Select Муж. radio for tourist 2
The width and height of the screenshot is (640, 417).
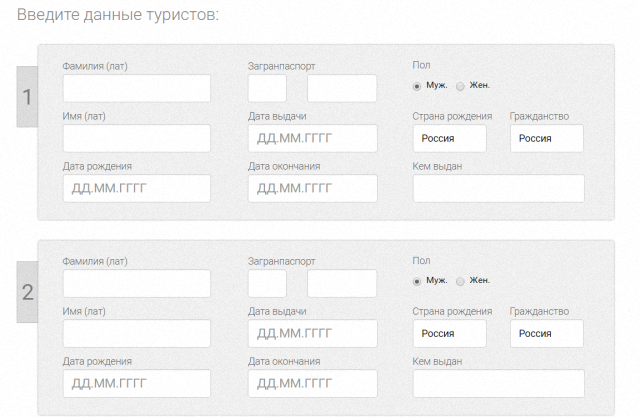click(417, 280)
